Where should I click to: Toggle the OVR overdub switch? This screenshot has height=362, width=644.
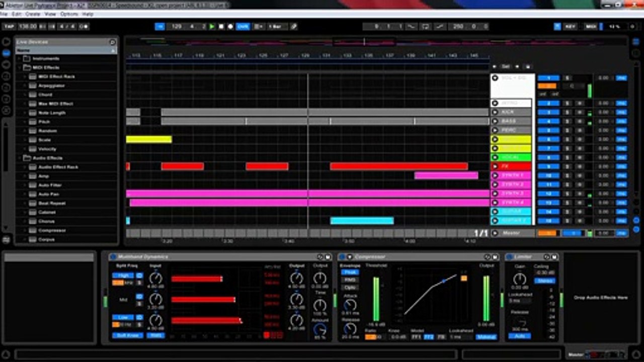243,27
